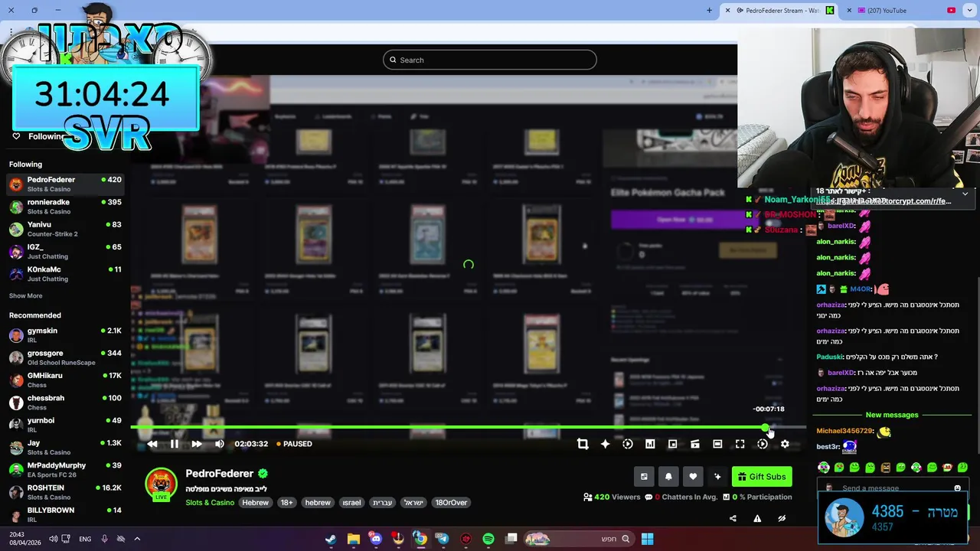
Task: Fast-forward the stream playback
Action: 197,444
